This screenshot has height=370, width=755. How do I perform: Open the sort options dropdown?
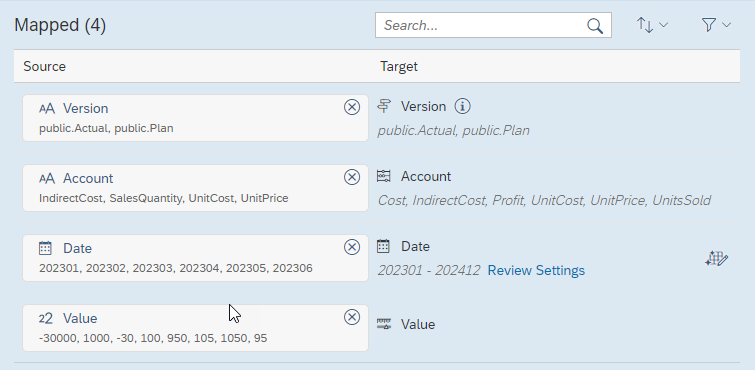[x=652, y=25]
